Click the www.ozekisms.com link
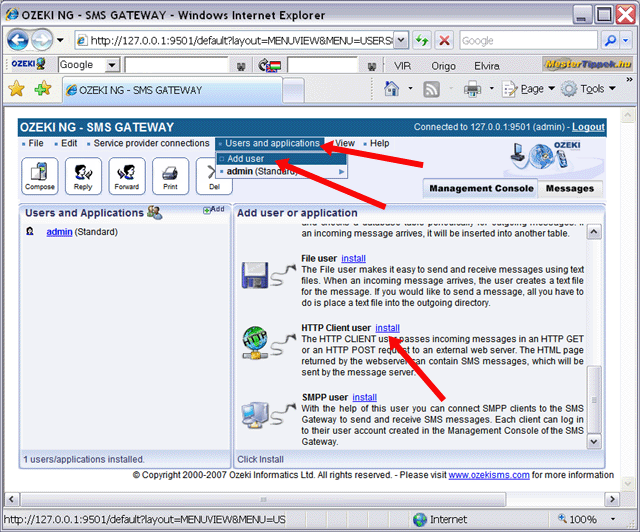Image resolution: width=640 pixels, height=532 pixels. (x=489, y=475)
